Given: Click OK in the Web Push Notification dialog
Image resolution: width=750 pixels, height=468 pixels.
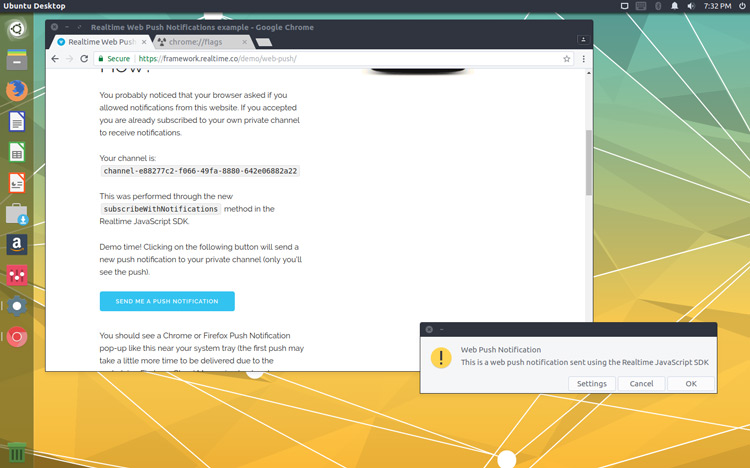Looking at the screenshot, I should click(691, 383).
